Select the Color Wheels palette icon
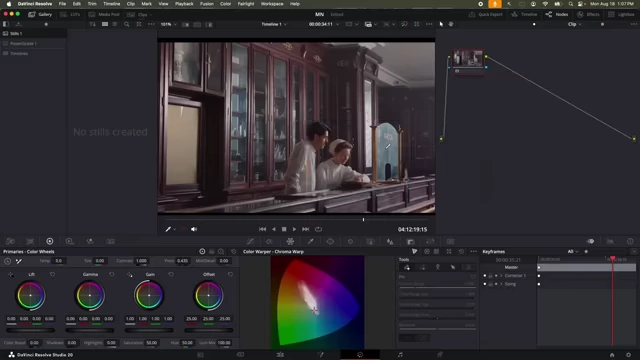The height and width of the screenshot is (360, 640). point(50,241)
